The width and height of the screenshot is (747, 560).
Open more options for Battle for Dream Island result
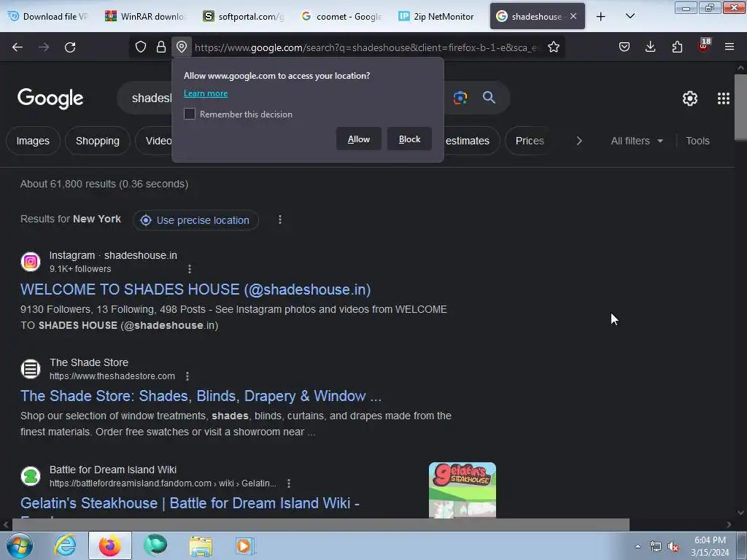tap(289, 483)
